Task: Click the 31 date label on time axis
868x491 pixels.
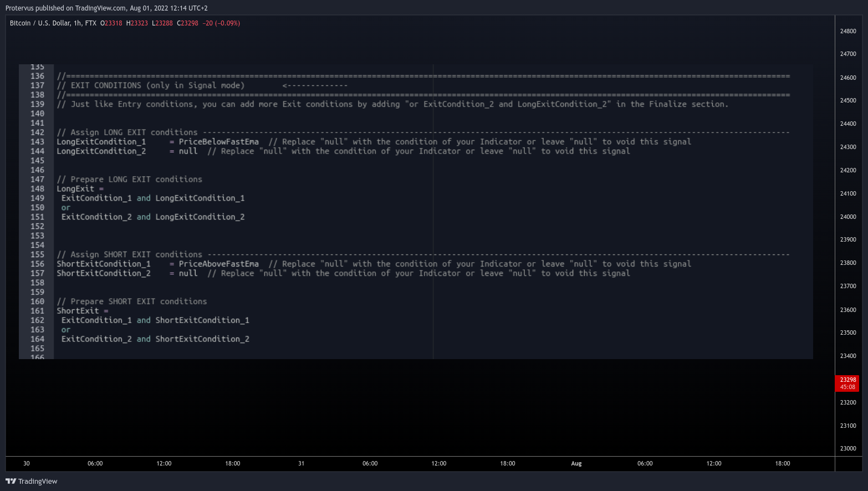Action: (x=301, y=463)
